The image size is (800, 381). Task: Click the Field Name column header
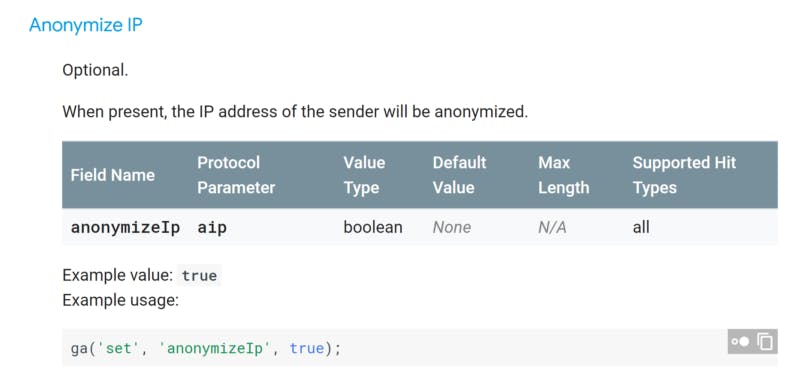coord(113,175)
